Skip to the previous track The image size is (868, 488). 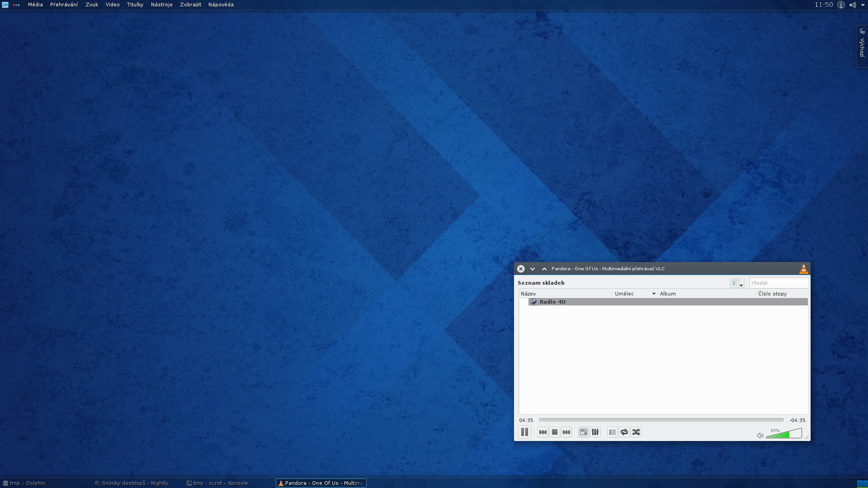click(x=543, y=432)
